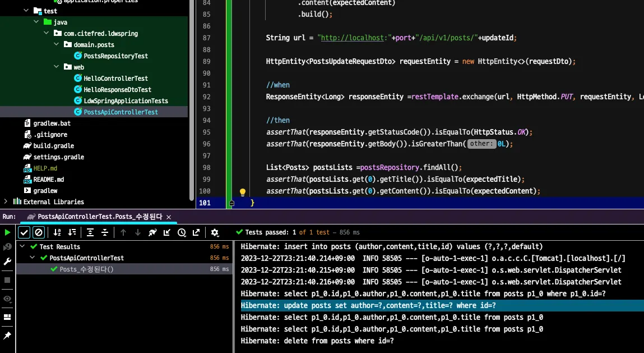Click the eye icon in the Run sidebar
The width and height of the screenshot is (644, 353).
7,299
